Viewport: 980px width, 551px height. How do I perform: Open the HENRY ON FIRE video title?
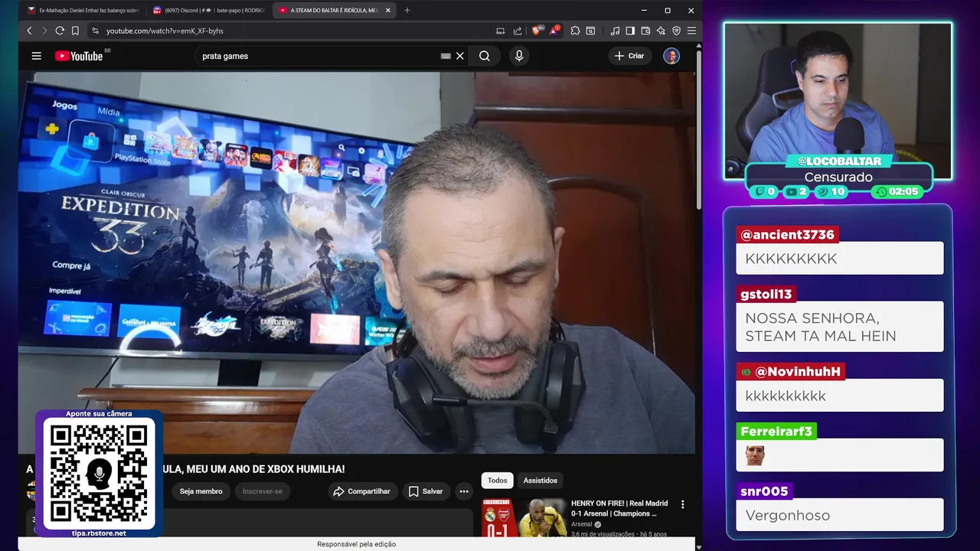click(619, 508)
